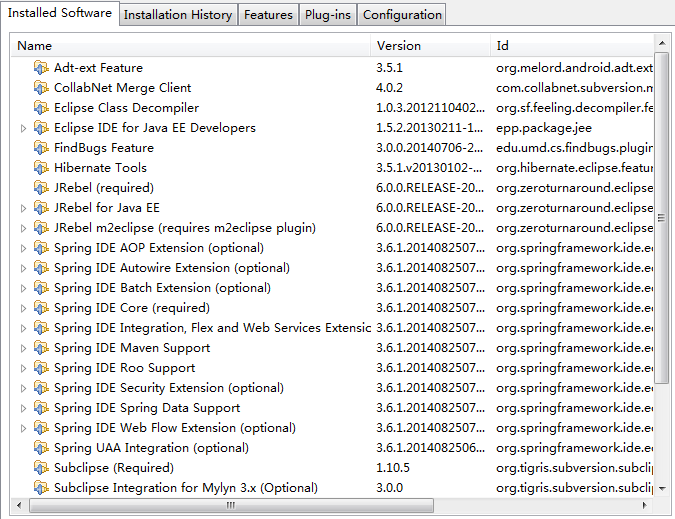Screen dimensions: 675x519
Task: Expand Spring IDE Security Extension node
Action: [23, 388]
